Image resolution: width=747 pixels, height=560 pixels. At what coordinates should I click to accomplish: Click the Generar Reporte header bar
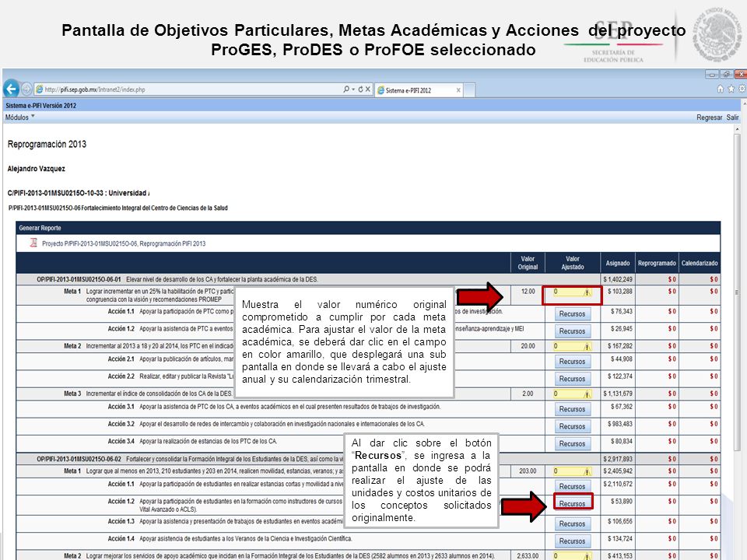[x=368, y=228]
